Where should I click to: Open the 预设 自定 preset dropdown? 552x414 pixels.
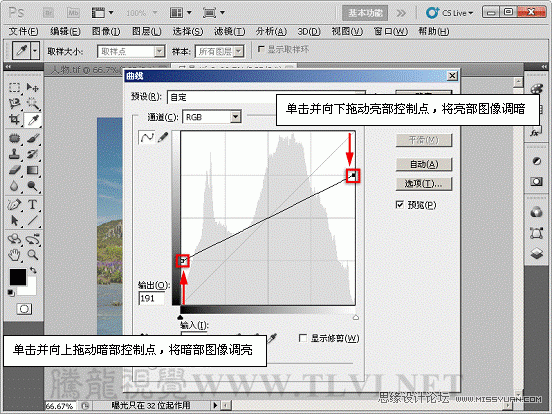pyautogui.click(x=266, y=97)
